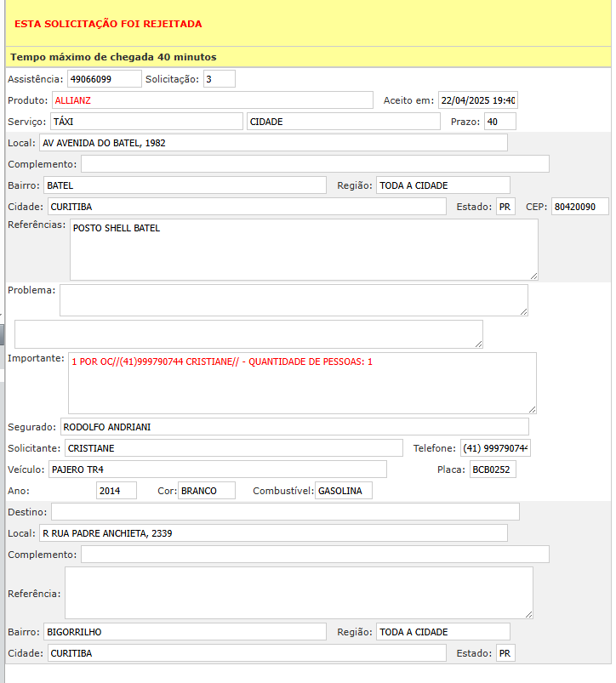Click the Prazo field containing 40
The width and height of the screenshot is (616, 683).
(x=499, y=122)
